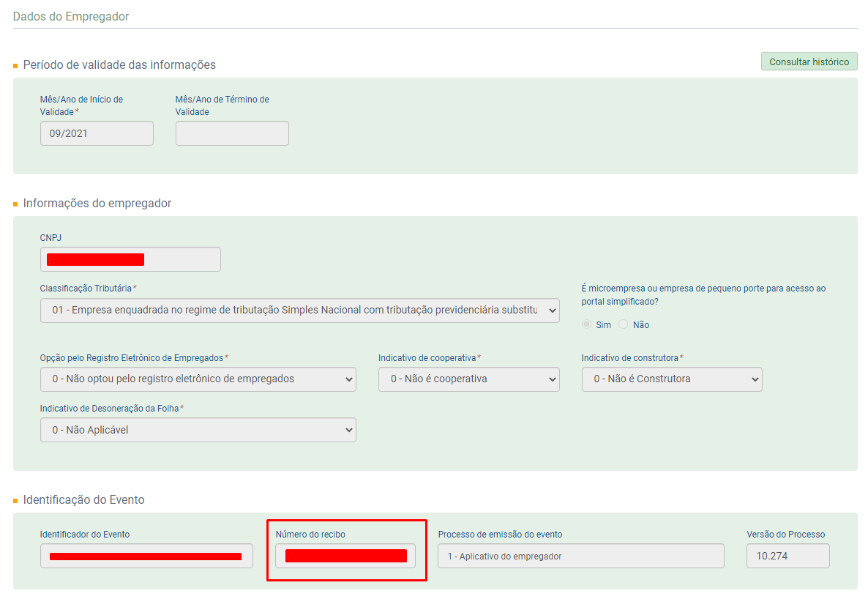The image size is (868, 599).
Task: Open the Classificação Tributária dropdown
Action: click(299, 310)
